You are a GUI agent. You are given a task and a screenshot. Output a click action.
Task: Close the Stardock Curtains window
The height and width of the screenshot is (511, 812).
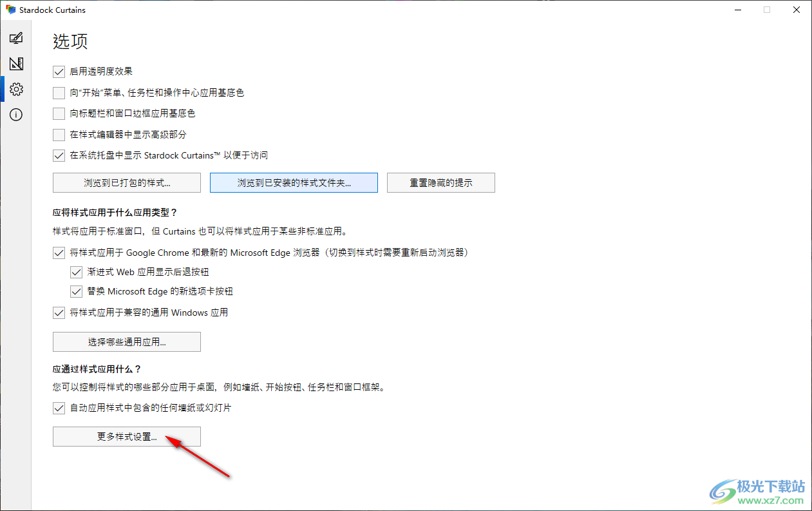coord(797,10)
